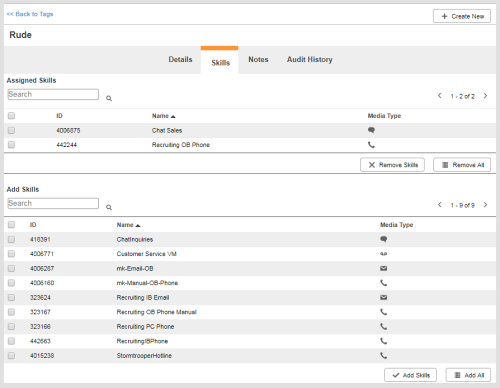The width and height of the screenshot is (500, 388).
Task: Click the chat icon for ChatInquiries row
Action: 384,239
